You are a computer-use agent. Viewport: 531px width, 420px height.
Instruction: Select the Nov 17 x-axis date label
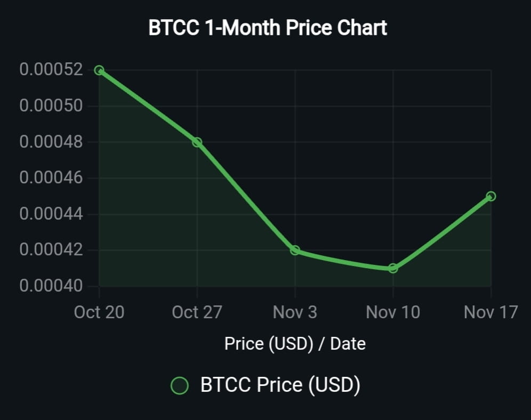click(490, 312)
